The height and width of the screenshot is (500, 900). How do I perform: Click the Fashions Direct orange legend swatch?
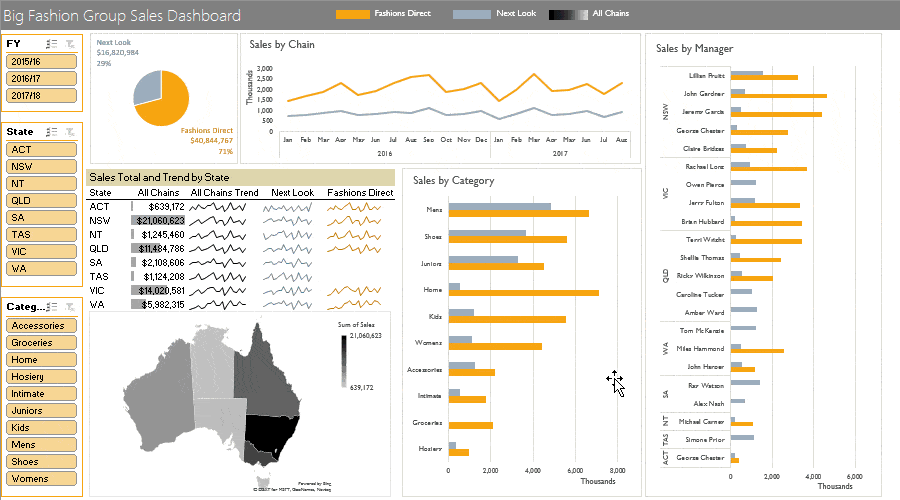[x=352, y=14]
